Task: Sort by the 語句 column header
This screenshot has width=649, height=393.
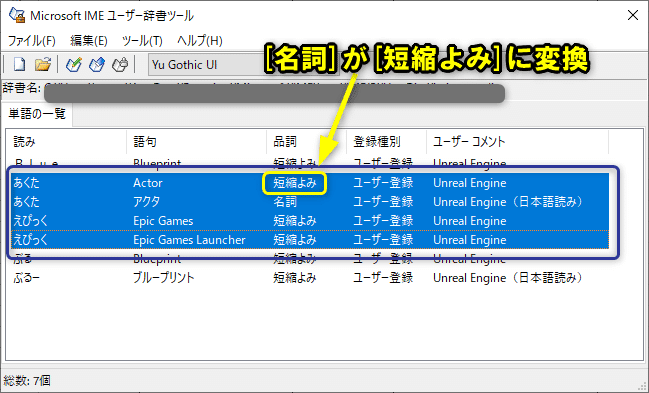Action: coord(197,142)
